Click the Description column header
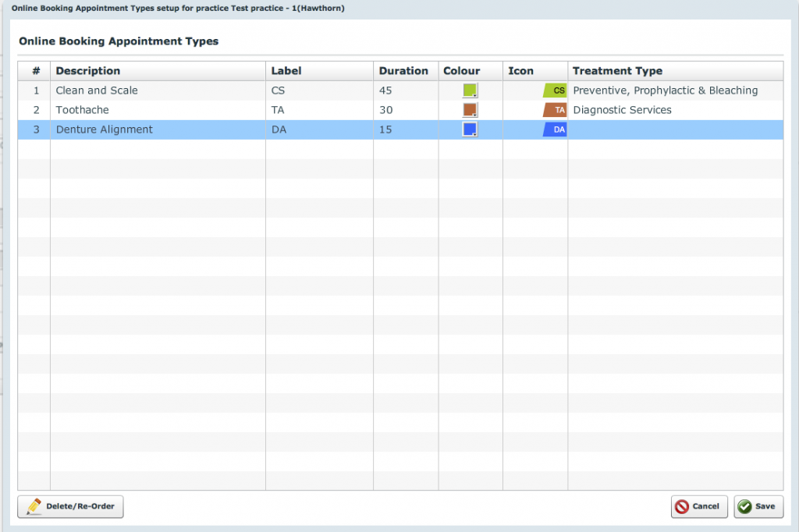This screenshot has height=532, width=799. point(158,71)
